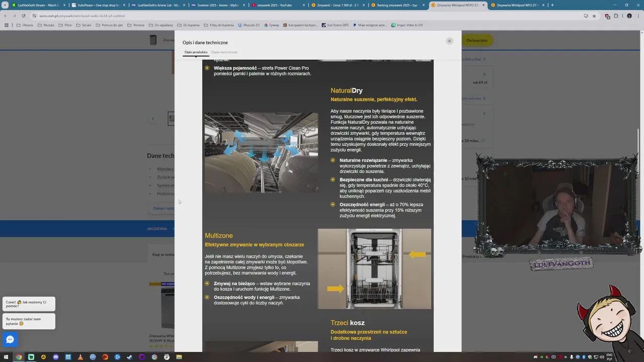Screen dimensions: 644x362
Task: Click the AKCESORIA tab on background page
Action: coord(157,229)
